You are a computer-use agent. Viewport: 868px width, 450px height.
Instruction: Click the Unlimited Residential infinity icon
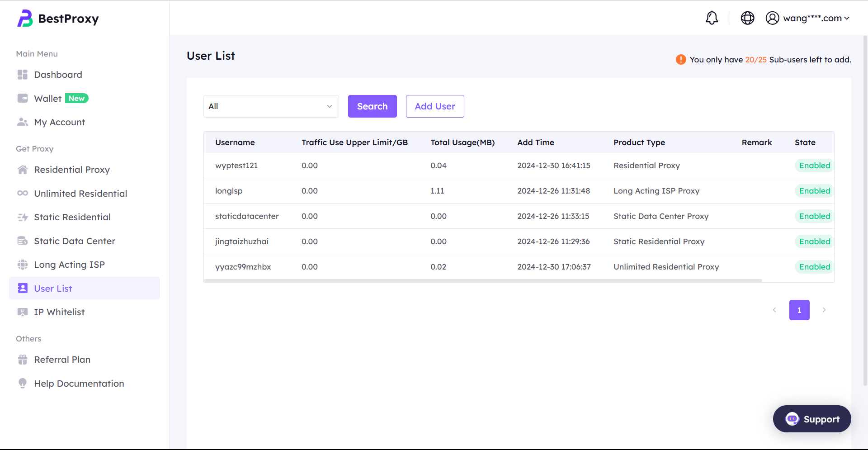23,193
